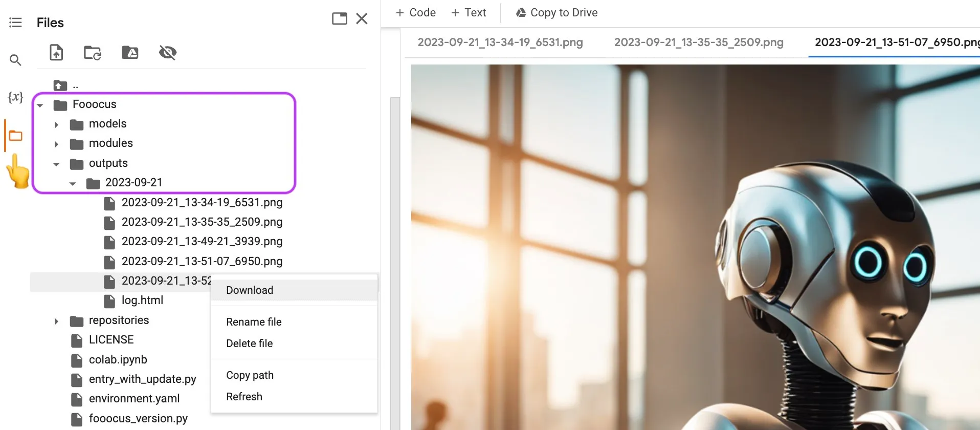The image size is (980, 430).
Task: Expand the models folder
Action: pyautogui.click(x=56, y=124)
